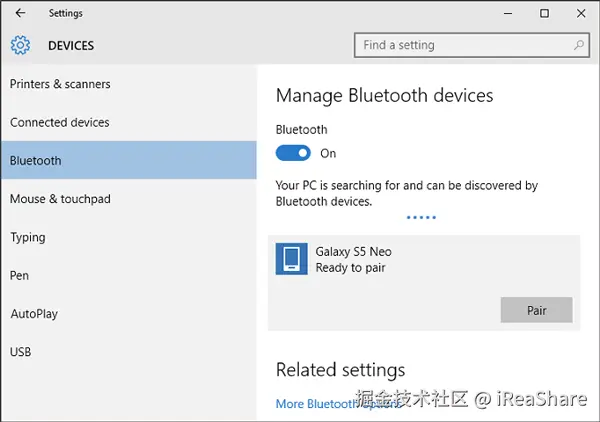This screenshot has height=422, width=600.
Task: Open More Bluetooth options link
Action: [x=330, y=404]
